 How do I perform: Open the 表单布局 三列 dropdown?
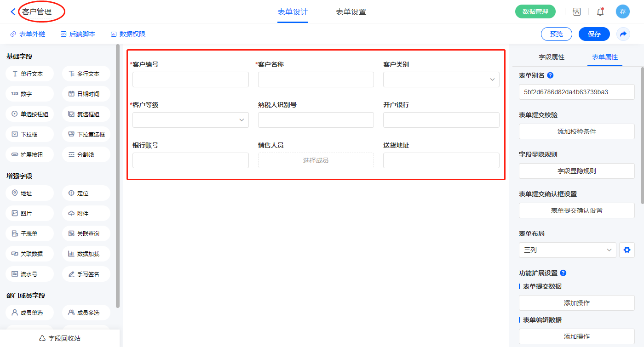[x=567, y=250]
